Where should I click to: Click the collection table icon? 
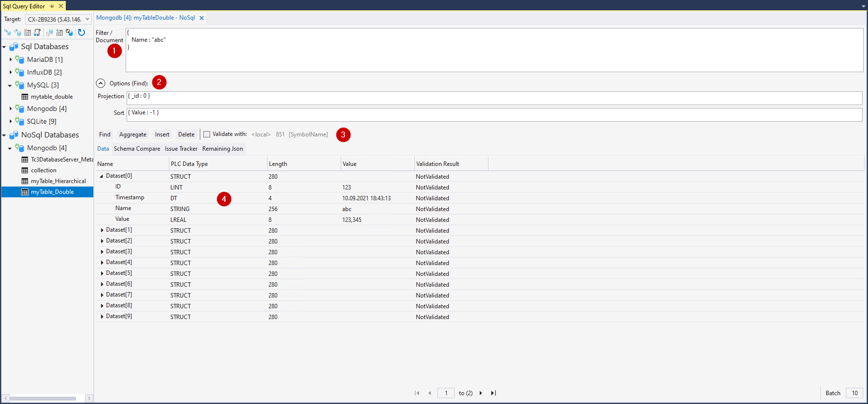pos(25,170)
